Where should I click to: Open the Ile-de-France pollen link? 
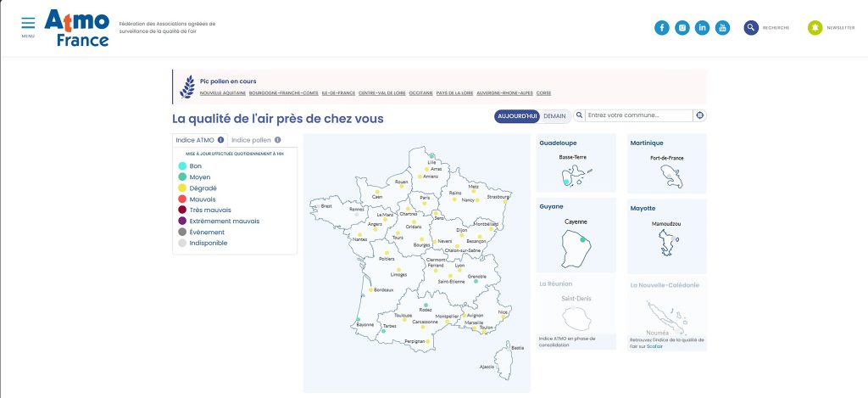coord(337,92)
